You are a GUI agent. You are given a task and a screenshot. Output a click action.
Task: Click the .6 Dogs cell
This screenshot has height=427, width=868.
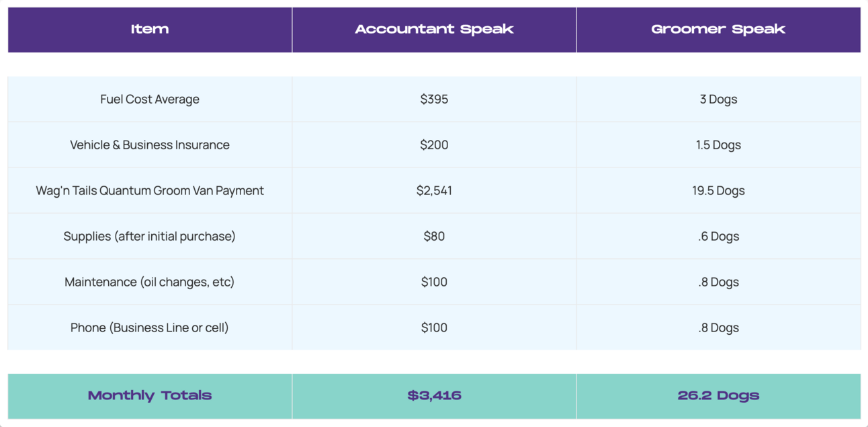(718, 237)
